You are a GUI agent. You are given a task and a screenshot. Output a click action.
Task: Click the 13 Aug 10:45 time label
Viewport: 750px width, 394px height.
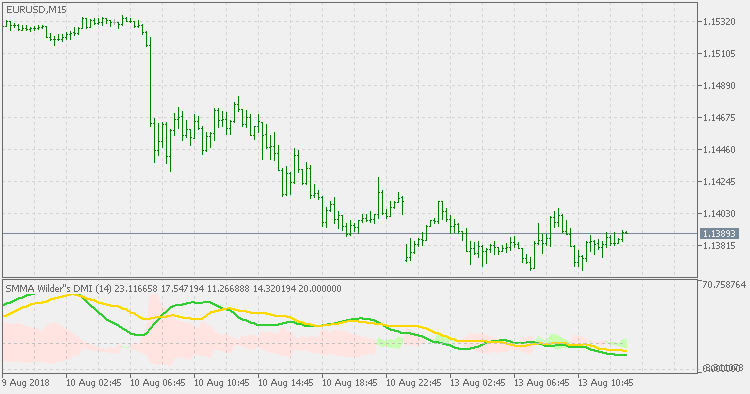click(x=606, y=383)
